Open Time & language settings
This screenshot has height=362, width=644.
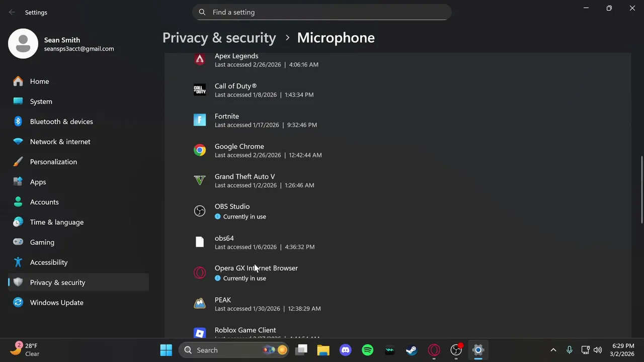78,222
